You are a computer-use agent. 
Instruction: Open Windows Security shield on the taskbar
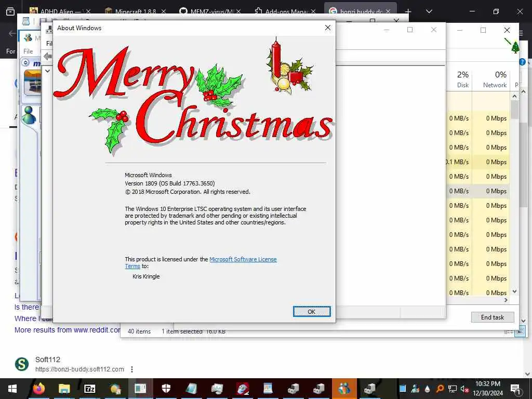(166, 389)
